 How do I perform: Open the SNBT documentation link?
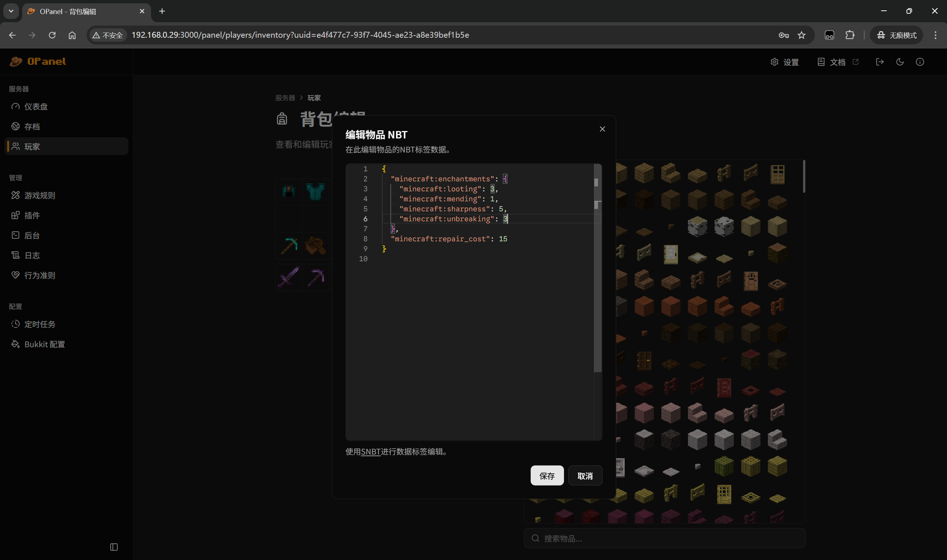370,451
